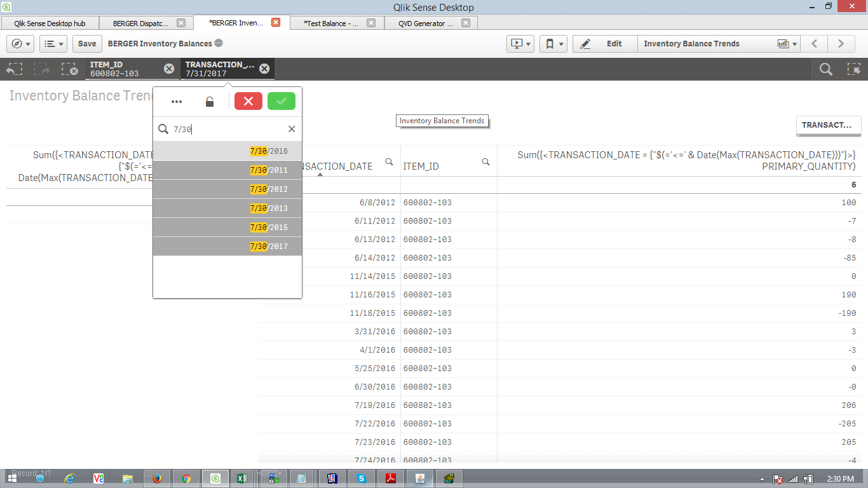
Task: Go to the previous sheet
Action: tap(814, 44)
